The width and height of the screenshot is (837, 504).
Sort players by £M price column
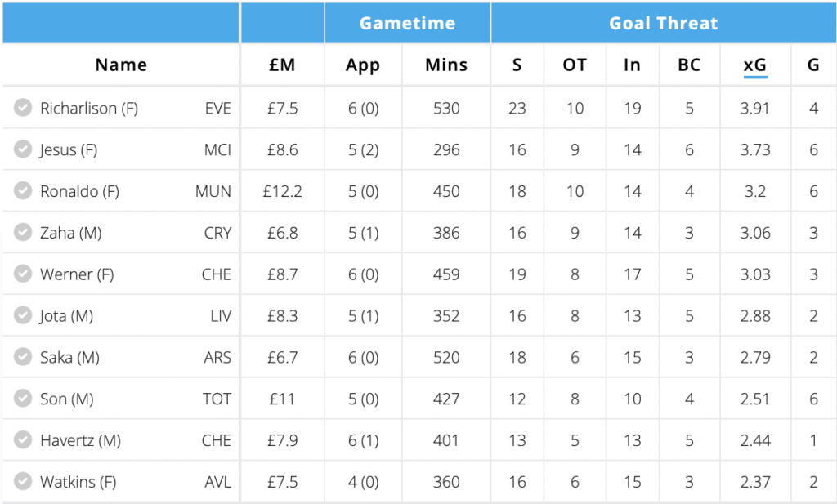pyautogui.click(x=282, y=65)
